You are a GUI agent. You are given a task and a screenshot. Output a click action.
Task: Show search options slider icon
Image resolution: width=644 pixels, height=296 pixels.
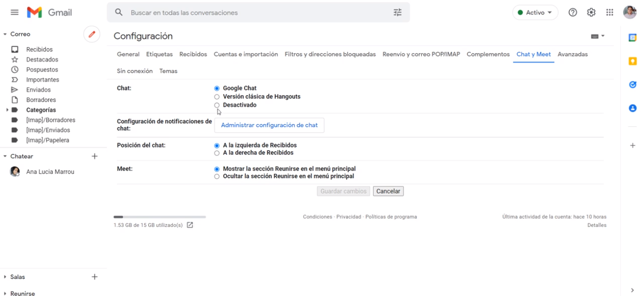coord(397,12)
